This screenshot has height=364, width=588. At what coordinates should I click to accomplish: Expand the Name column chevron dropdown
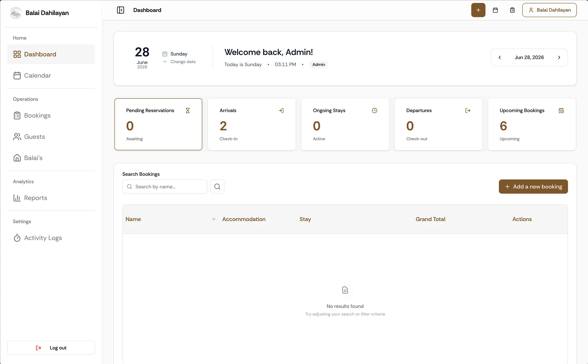tap(214, 219)
